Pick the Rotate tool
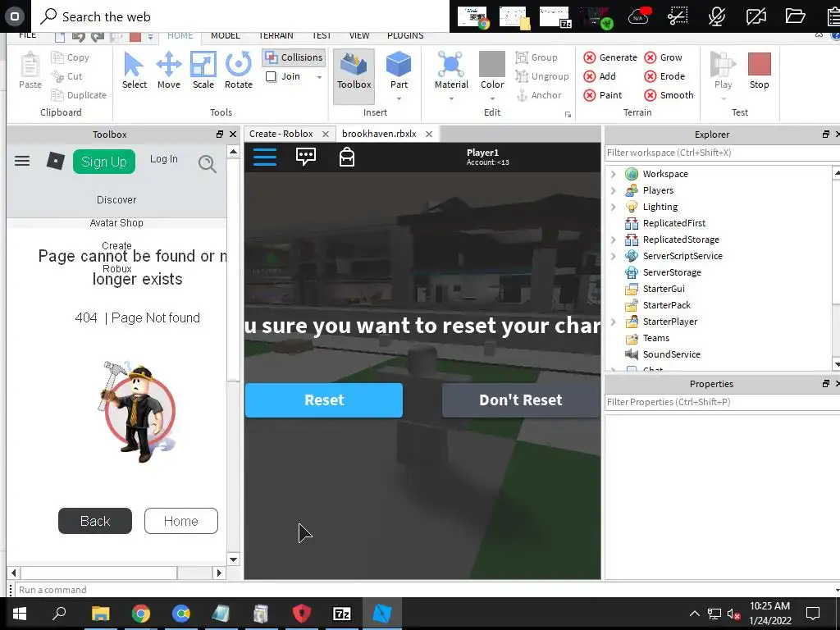Screen dimensions: 840x630 [x=239, y=71]
